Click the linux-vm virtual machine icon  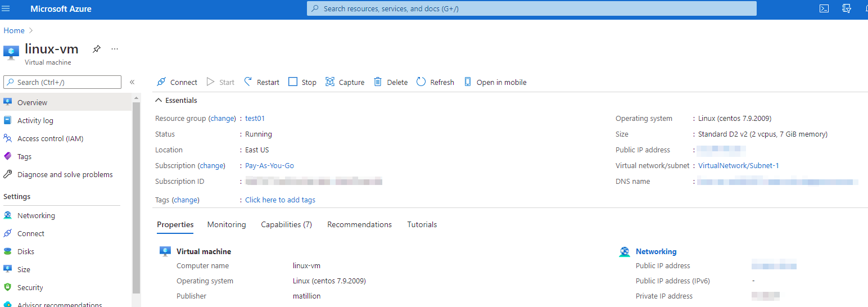[11, 52]
